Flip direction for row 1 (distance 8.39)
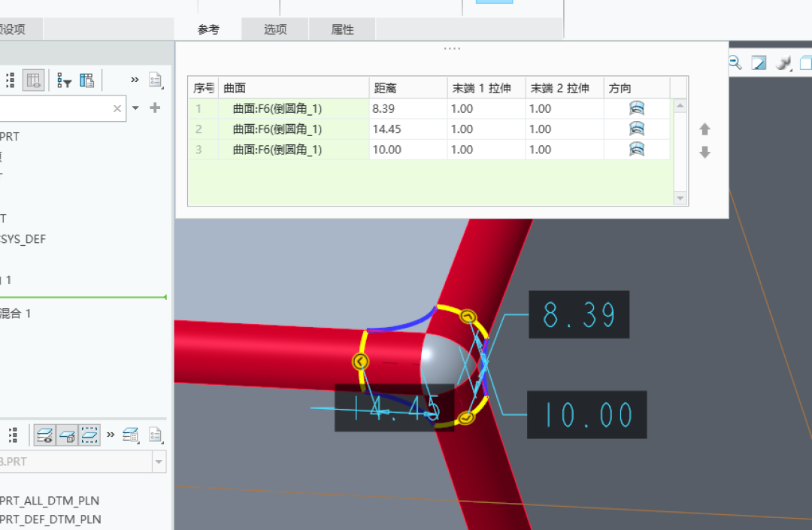 (637, 108)
